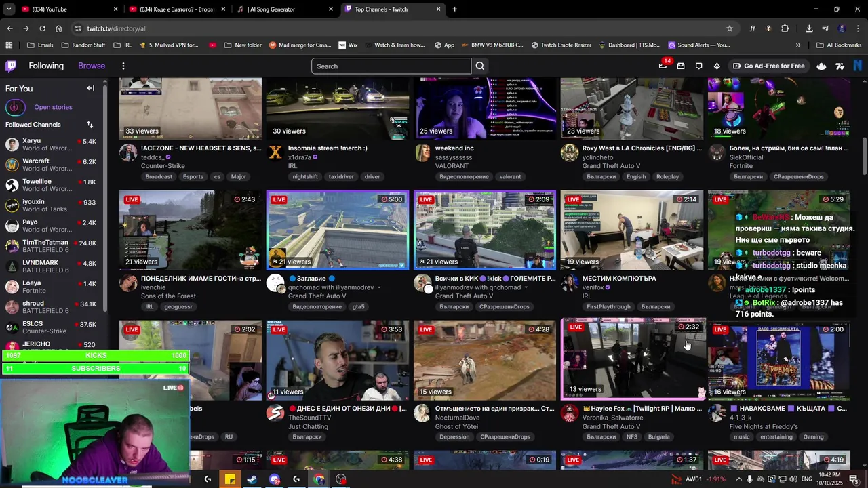The height and width of the screenshot is (488, 868).
Task: Open browser downloads icon
Action: point(809,28)
